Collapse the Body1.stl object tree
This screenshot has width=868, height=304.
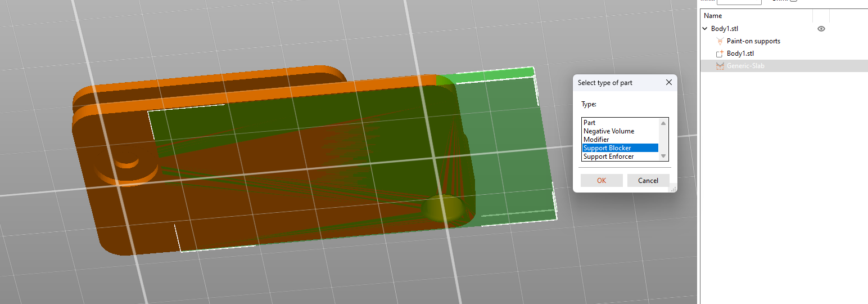(705, 29)
